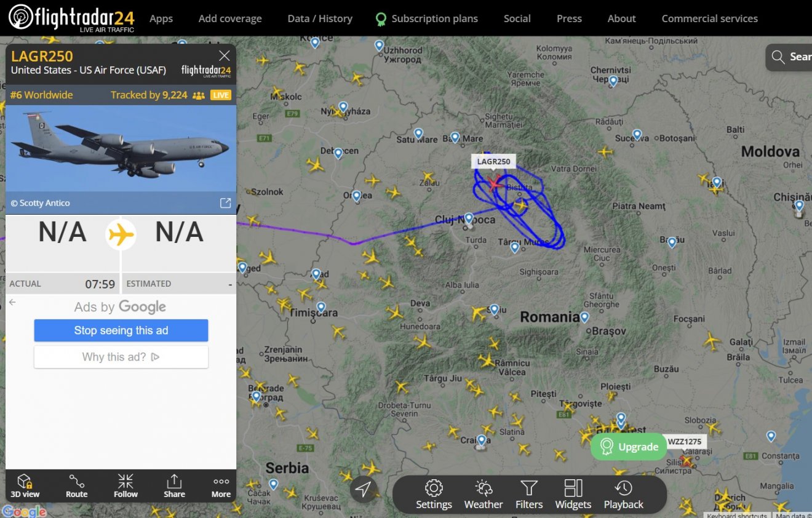This screenshot has width=812, height=518.
Task: Open the Widgets panel
Action: click(x=573, y=495)
